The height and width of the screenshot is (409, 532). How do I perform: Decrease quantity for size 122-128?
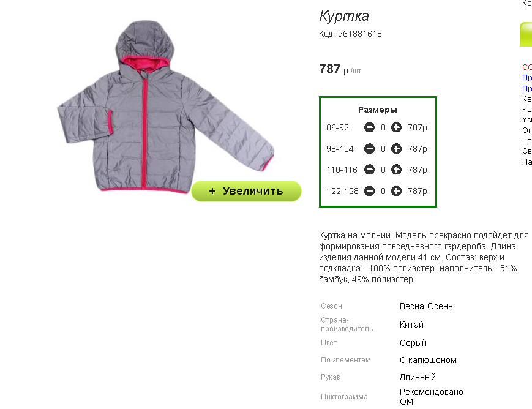pyautogui.click(x=369, y=191)
